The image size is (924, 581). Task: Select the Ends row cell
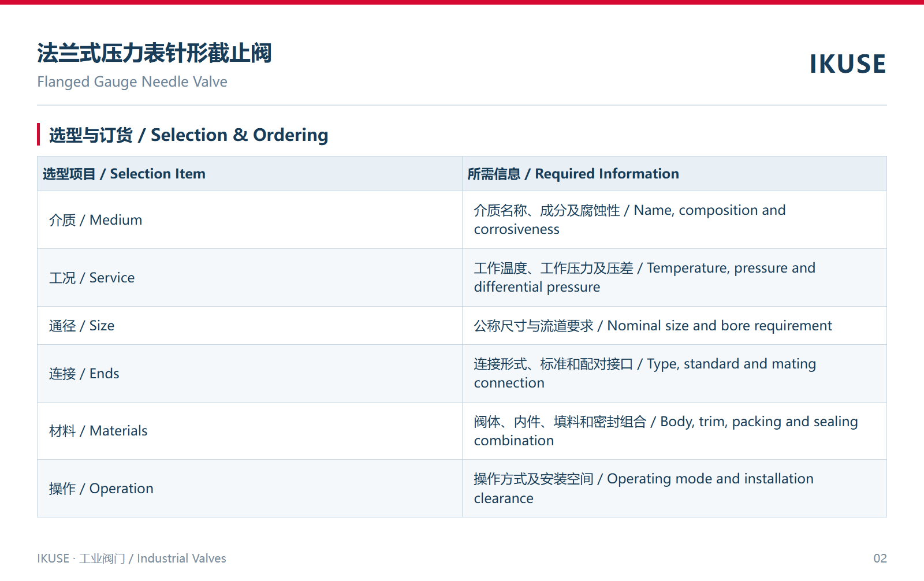(249, 374)
